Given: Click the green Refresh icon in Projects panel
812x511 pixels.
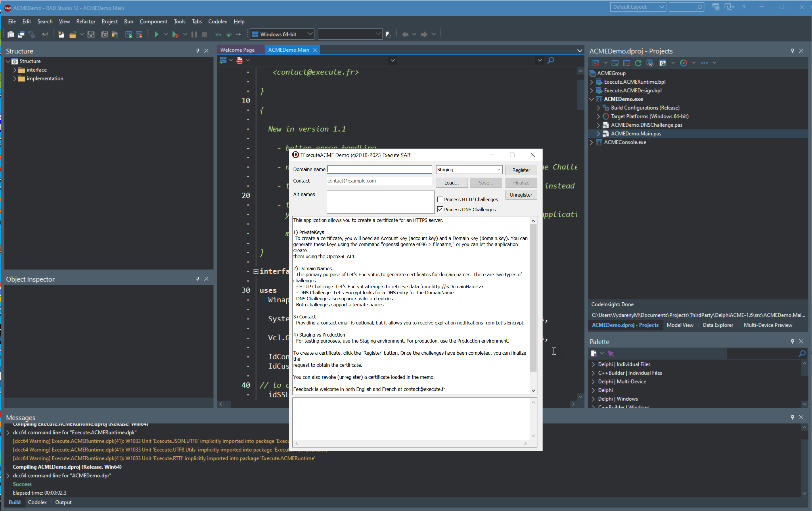Looking at the screenshot, I should click(x=638, y=63).
